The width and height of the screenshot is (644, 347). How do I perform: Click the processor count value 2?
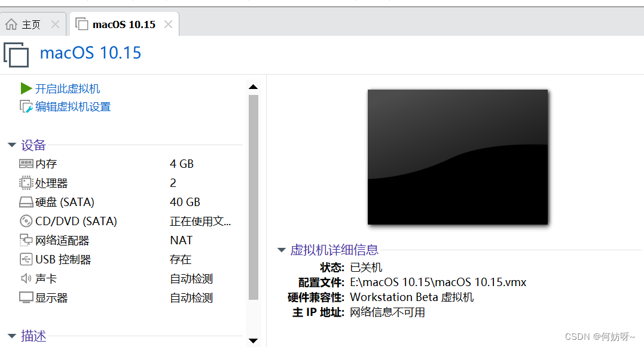pyautogui.click(x=173, y=183)
